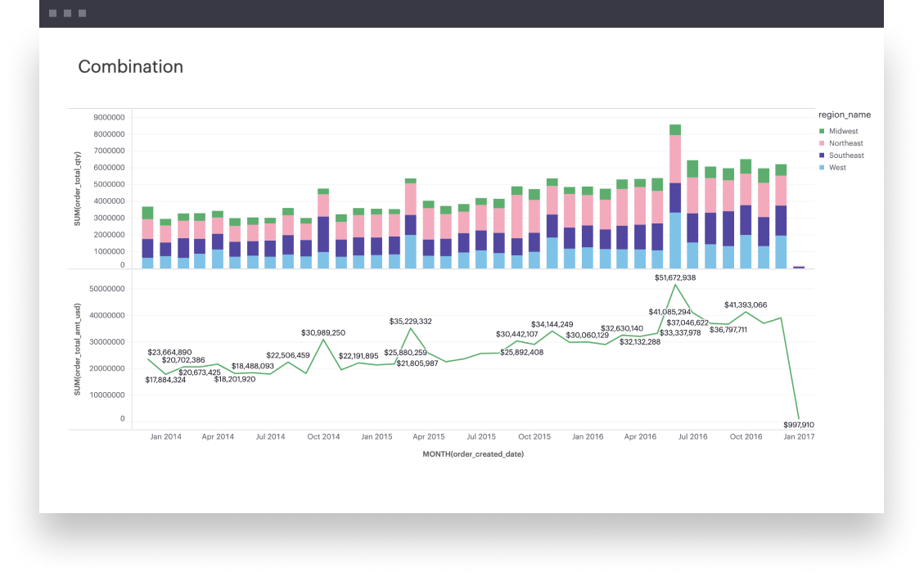The width and height of the screenshot is (924, 577).
Task: Click the first window control square
Action: coord(53,14)
